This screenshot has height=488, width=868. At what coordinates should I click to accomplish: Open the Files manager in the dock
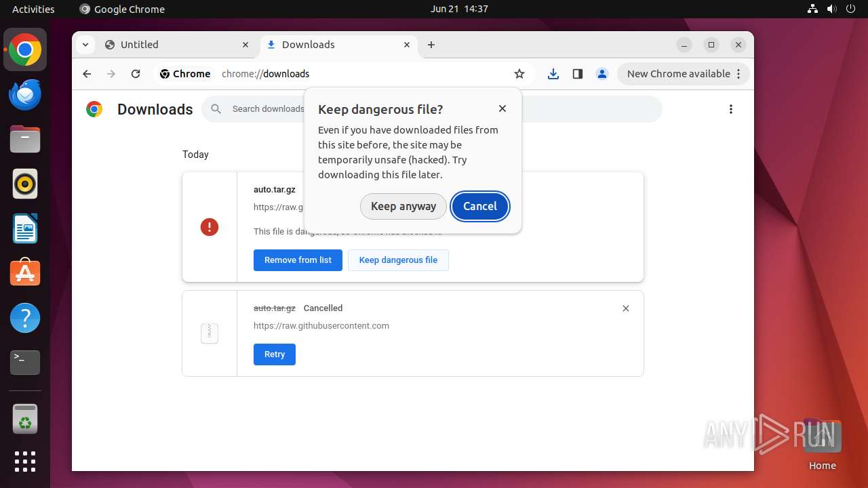coord(25,139)
